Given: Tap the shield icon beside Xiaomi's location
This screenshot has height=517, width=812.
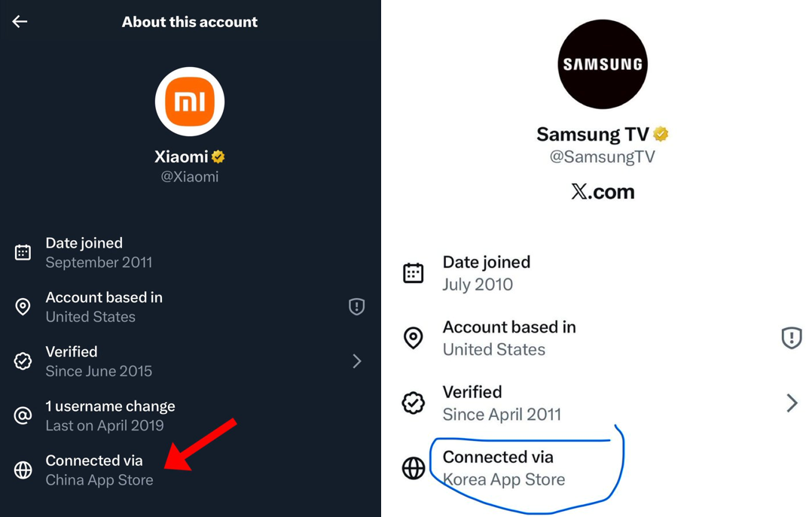Looking at the screenshot, I should tap(356, 306).
